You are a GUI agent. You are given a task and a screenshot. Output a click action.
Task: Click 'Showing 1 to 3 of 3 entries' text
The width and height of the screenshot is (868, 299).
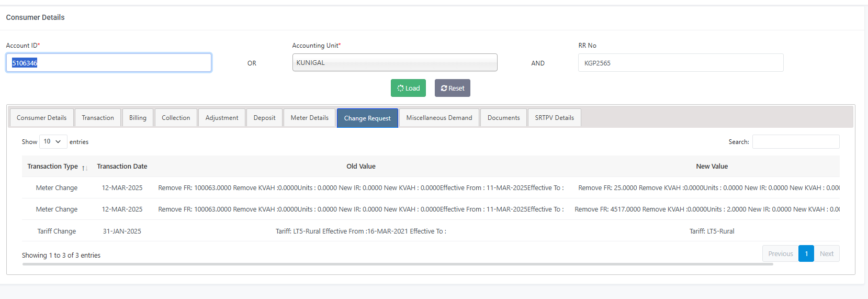[61, 255]
